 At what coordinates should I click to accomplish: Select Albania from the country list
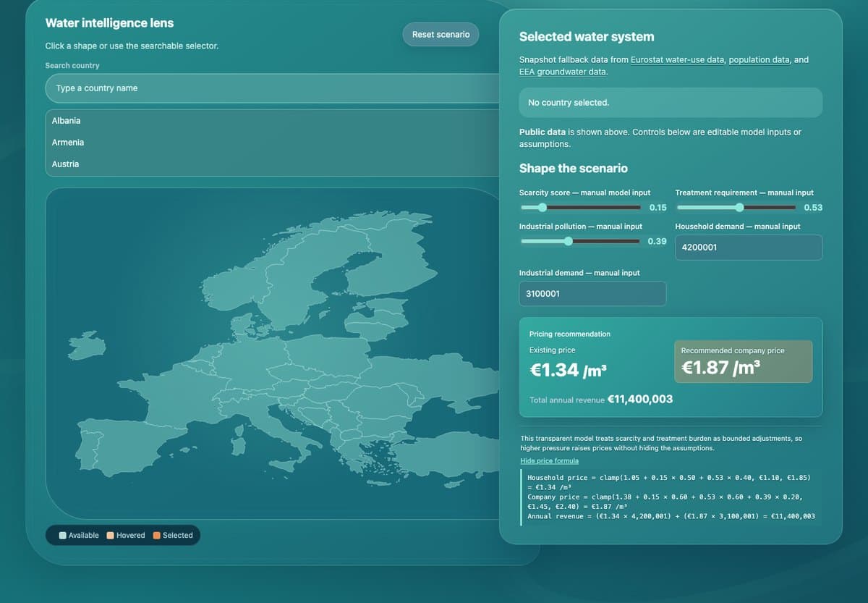tap(272, 121)
